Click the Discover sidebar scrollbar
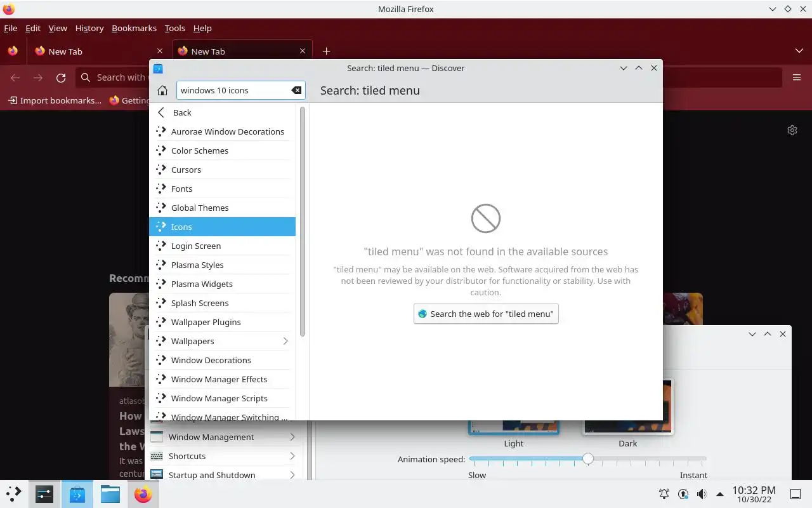Image resolution: width=812 pixels, height=508 pixels. click(303, 222)
